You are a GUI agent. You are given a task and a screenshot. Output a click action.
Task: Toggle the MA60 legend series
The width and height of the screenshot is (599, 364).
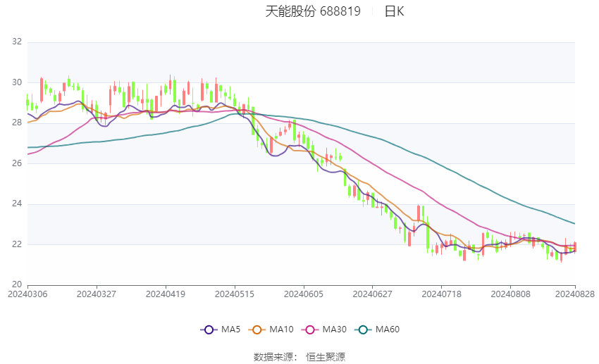tap(377, 330)
